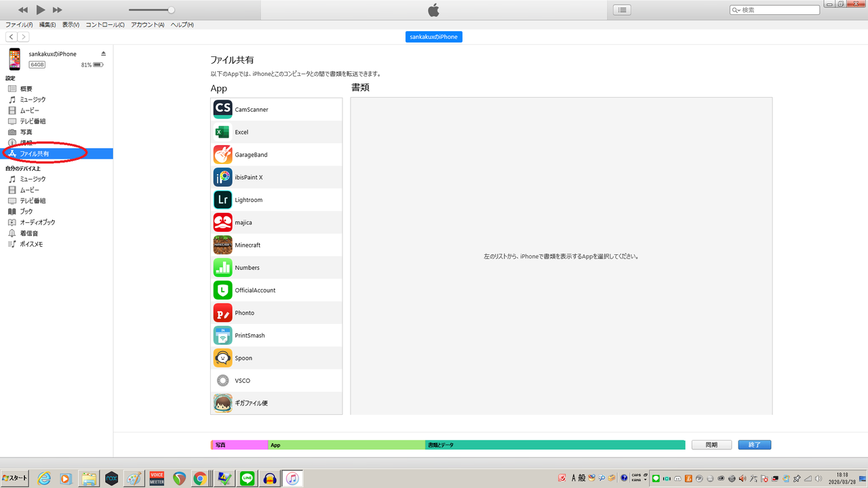The width and height of the screenshot is (868, 488).
Task: Select Phonto app in list
Action: point(277,312)
